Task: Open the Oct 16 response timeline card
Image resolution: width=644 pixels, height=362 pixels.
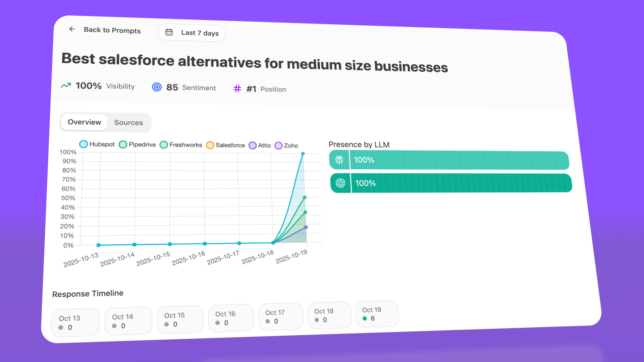Action: coord(231,317)
